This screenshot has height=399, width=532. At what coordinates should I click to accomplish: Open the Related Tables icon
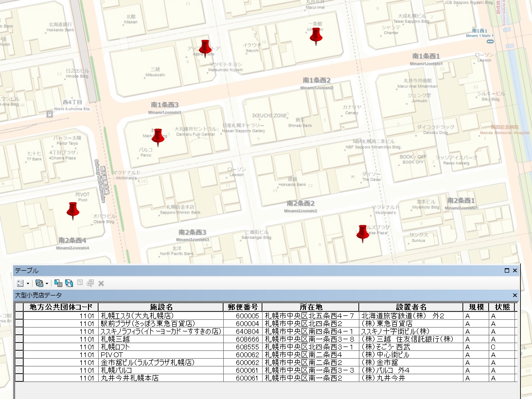point(39,283)
